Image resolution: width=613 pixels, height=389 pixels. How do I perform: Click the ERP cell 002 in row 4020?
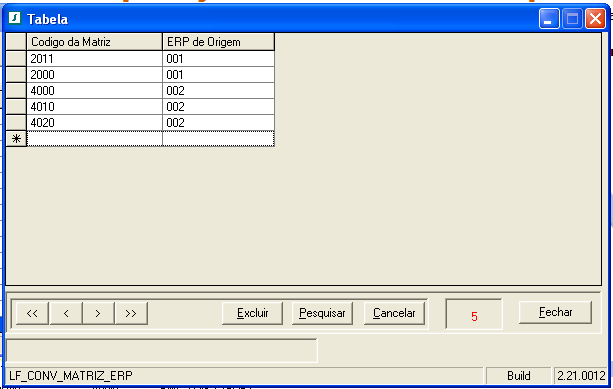click(219, 123)
